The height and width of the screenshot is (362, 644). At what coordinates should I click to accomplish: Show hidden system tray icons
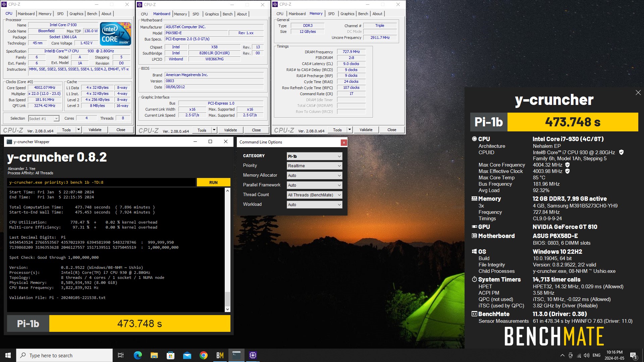562,355
